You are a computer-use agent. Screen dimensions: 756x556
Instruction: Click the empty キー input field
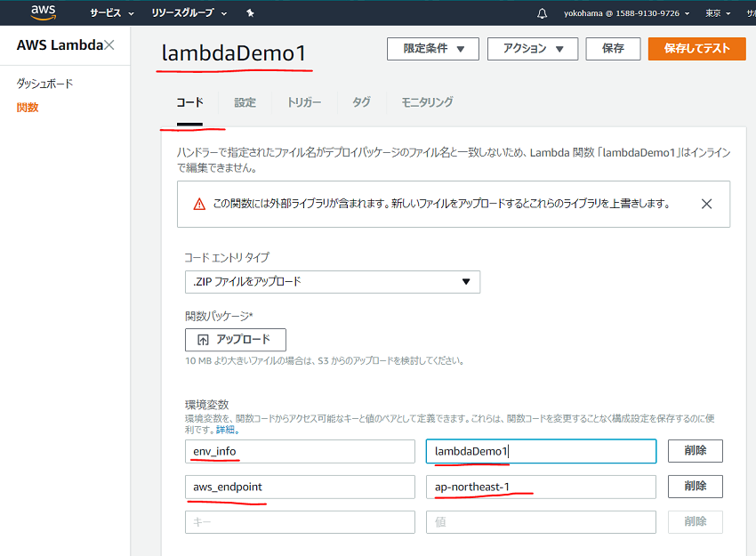pyautogui.click(x=300, y=522)
